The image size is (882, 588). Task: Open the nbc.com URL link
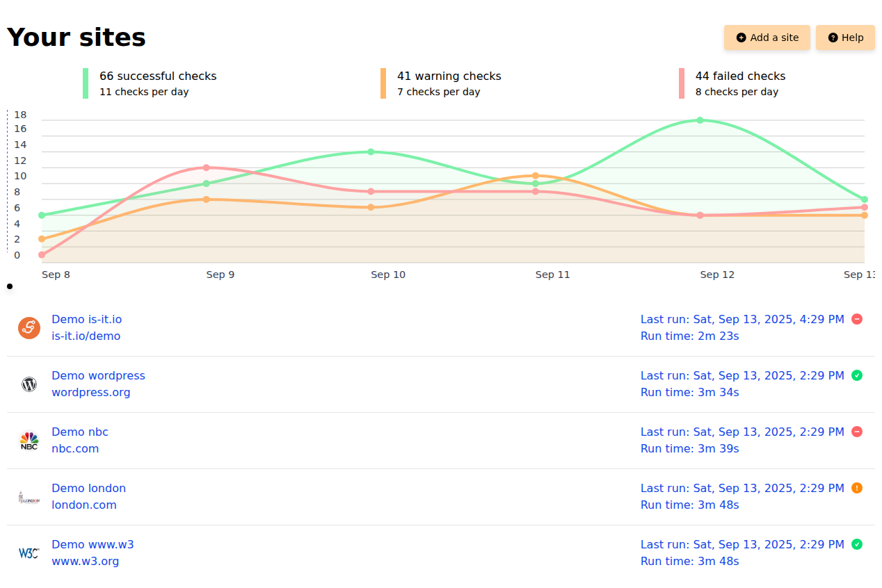coord(75,449)
